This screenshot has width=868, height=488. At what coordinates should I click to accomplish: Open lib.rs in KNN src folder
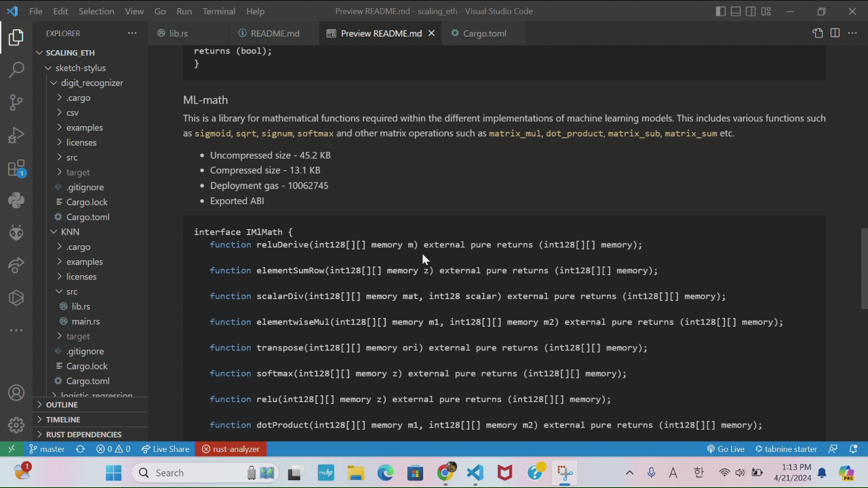81,306
